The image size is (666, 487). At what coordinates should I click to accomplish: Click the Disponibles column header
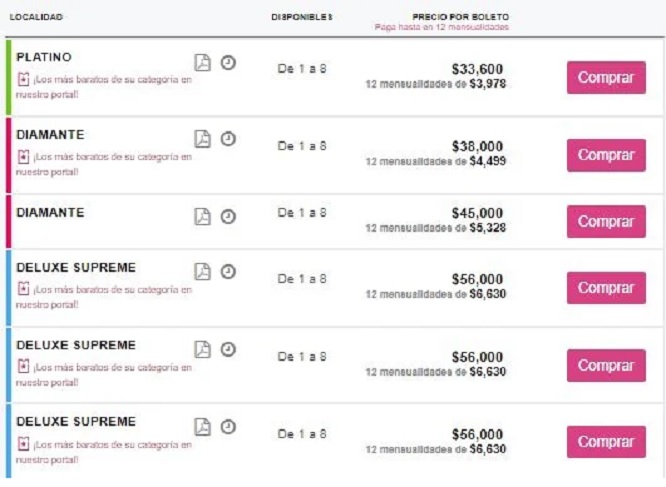[x=302, y=18]
